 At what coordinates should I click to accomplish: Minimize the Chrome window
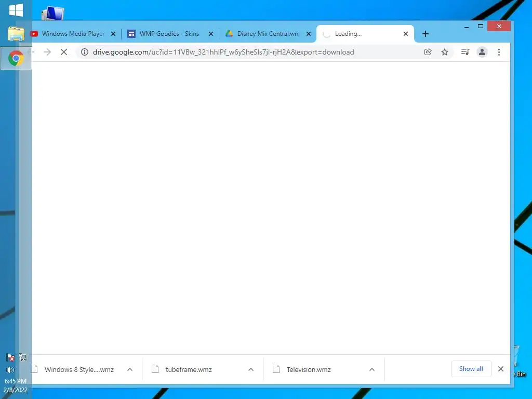[x=467, y=26]
